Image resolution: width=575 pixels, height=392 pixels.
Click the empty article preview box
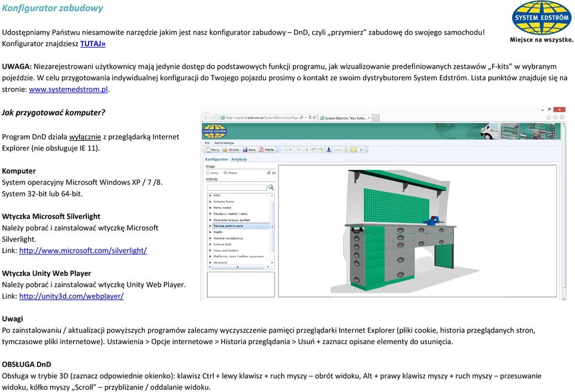(x=241, y=284)
